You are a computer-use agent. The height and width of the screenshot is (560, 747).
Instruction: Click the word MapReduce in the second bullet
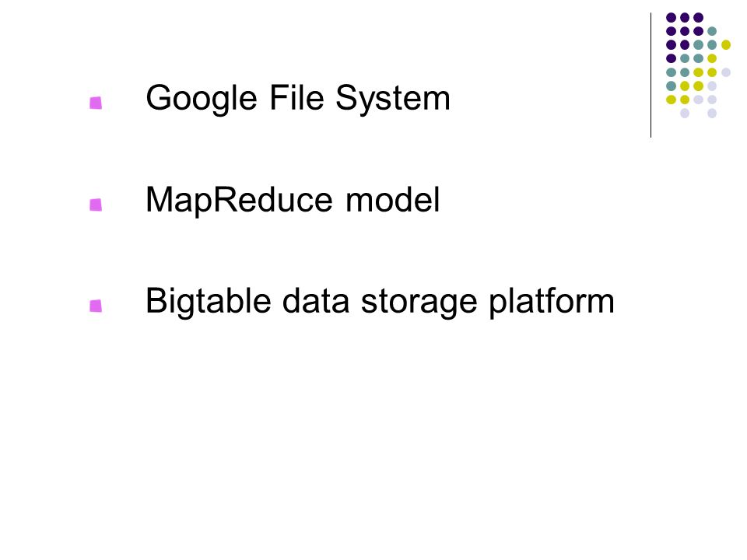click(x=239, y=200)
